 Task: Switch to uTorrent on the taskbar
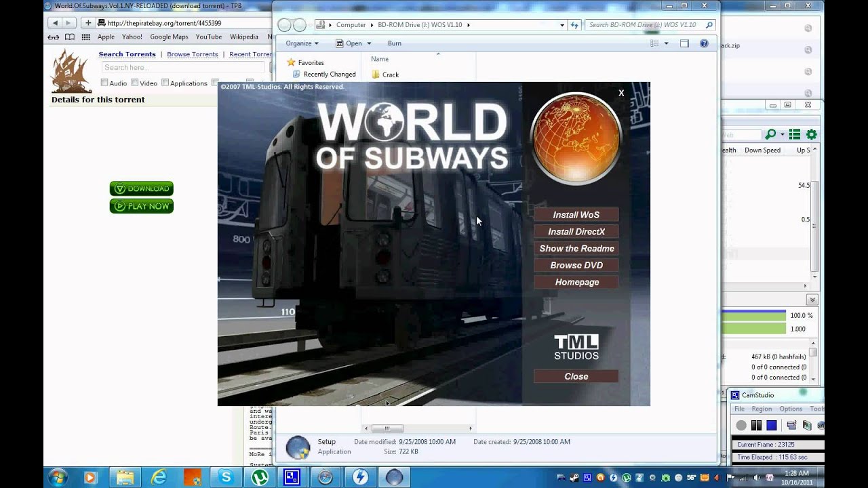259,477
